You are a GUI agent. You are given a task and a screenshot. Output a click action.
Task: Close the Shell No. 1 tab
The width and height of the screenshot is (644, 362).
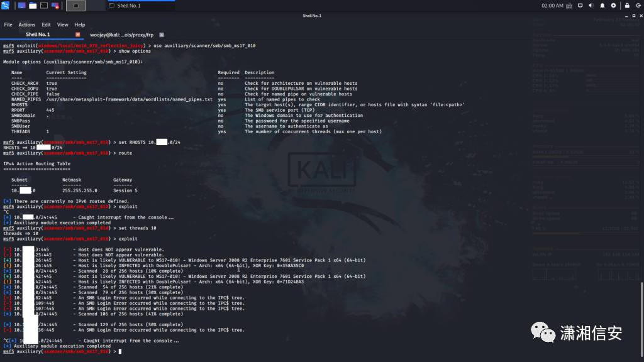click(77, 35)
